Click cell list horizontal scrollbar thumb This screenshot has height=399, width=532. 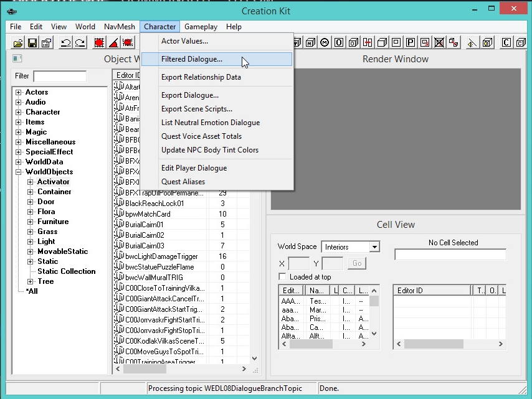coord(311,344)
